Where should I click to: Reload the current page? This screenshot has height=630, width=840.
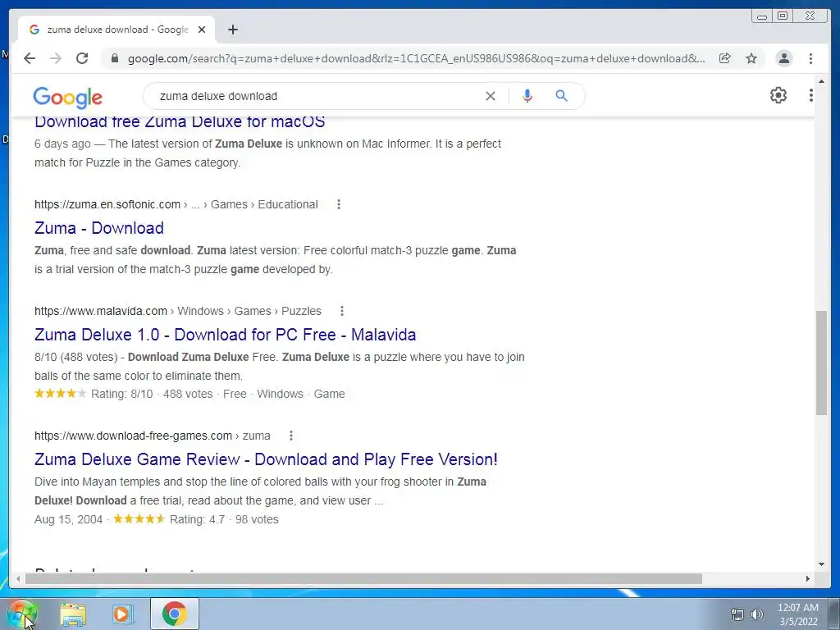(x=82, y=58)
